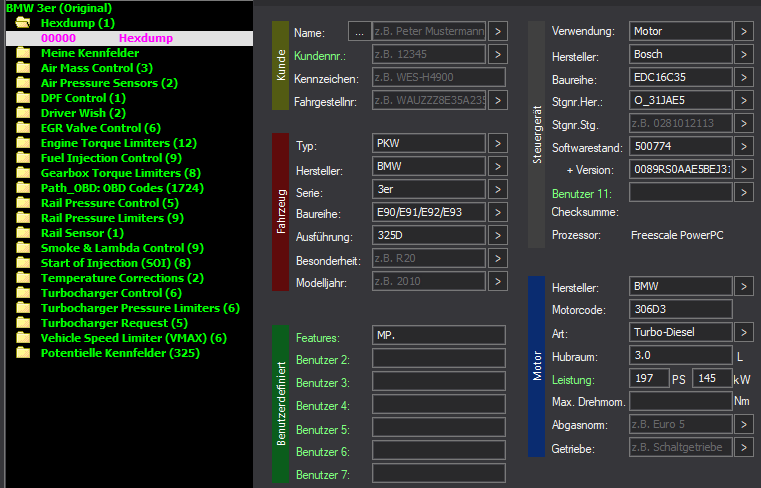The image size is (761, 488).
Task: Click the open Hexdump folder icon
Action: (x=23, y=22)
